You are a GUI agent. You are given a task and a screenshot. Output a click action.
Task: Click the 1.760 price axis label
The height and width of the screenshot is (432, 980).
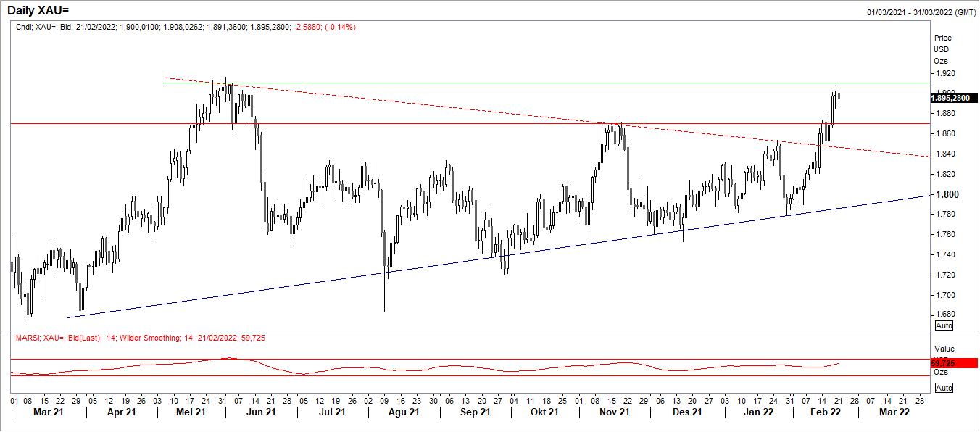tap(944, 235)
